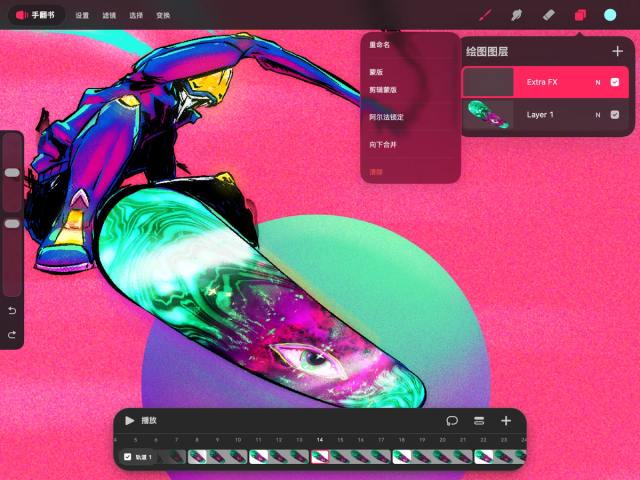Image resolution: width=640 pixels, height=480 pixels.
Task: Jump to frame 11 on ruler
Action: 258,440
